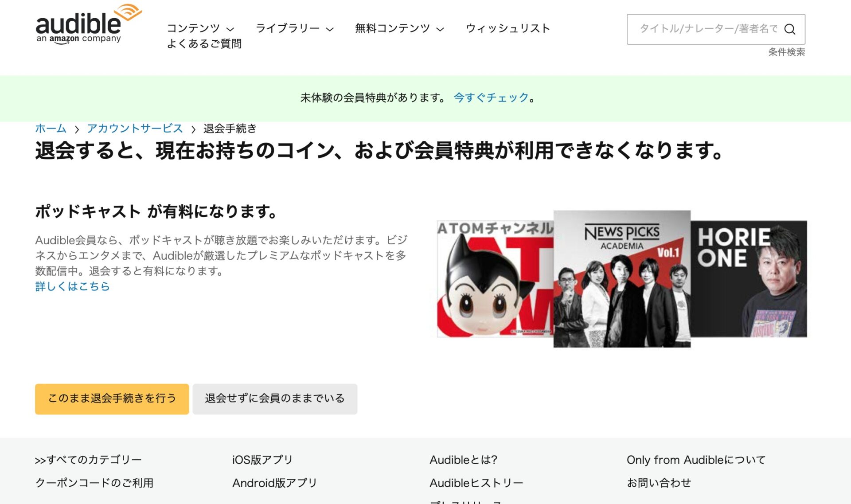This screenshot has width=851, height=504.
Task: Click the 今すぐチェック link
Action: pos(491,98)
